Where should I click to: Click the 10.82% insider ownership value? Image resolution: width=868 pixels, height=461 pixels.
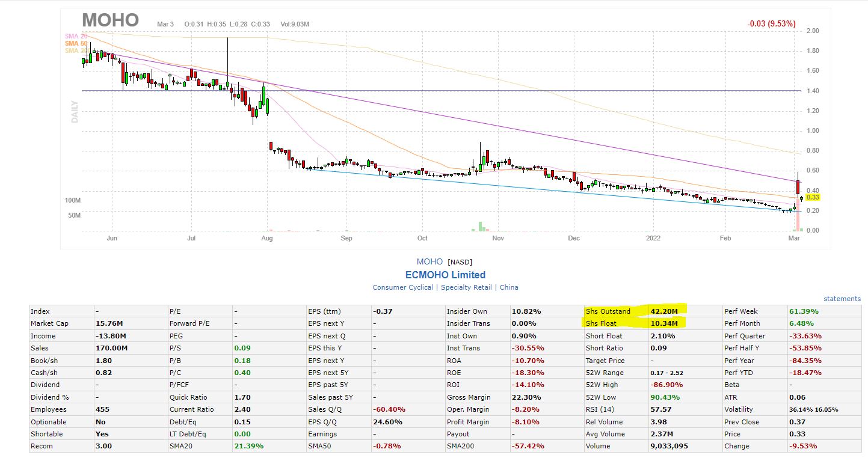click(526, 311)
